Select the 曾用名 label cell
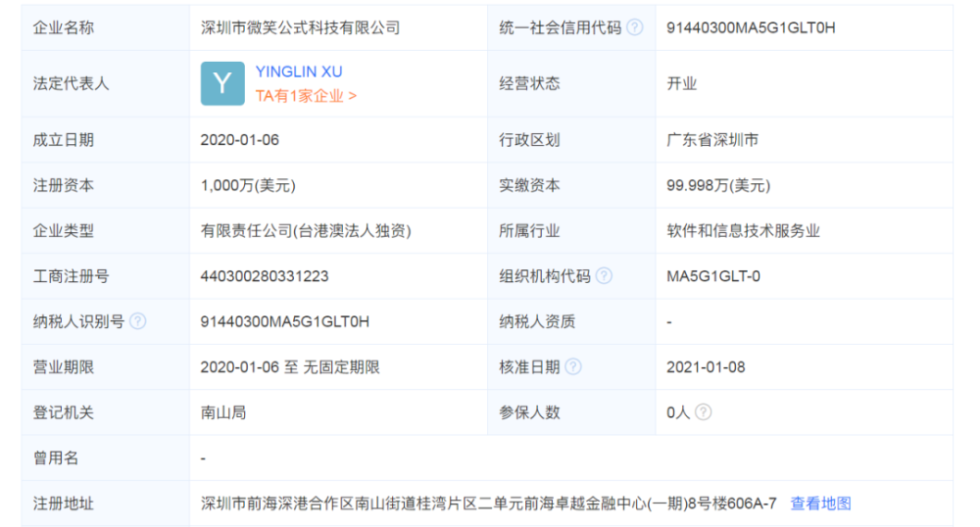 point(106,457)
